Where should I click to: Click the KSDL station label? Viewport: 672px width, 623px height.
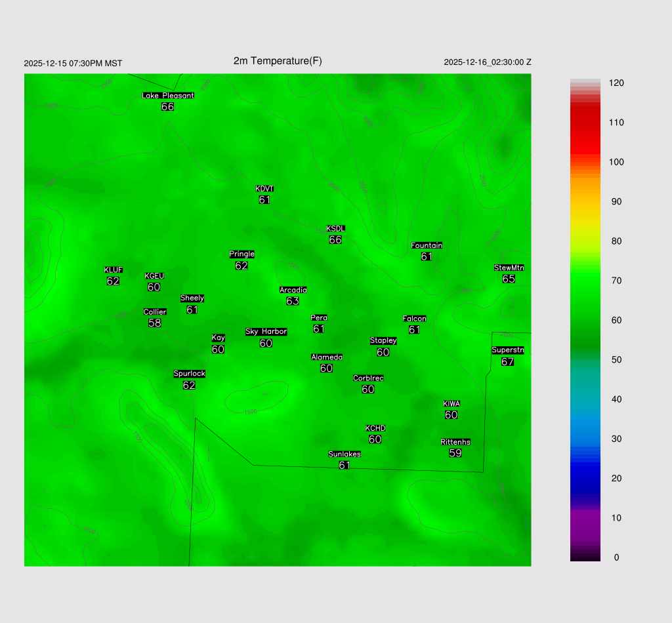coord(335,228)
